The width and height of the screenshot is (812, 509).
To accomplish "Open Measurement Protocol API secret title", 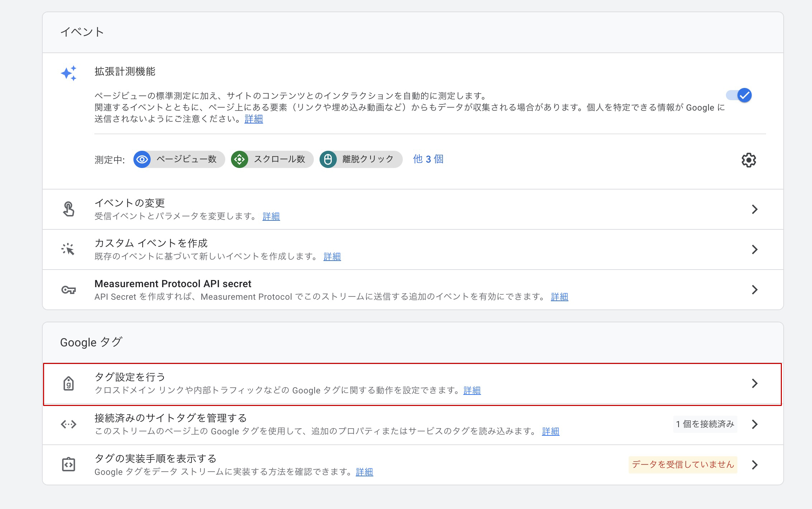I will 173,284.
